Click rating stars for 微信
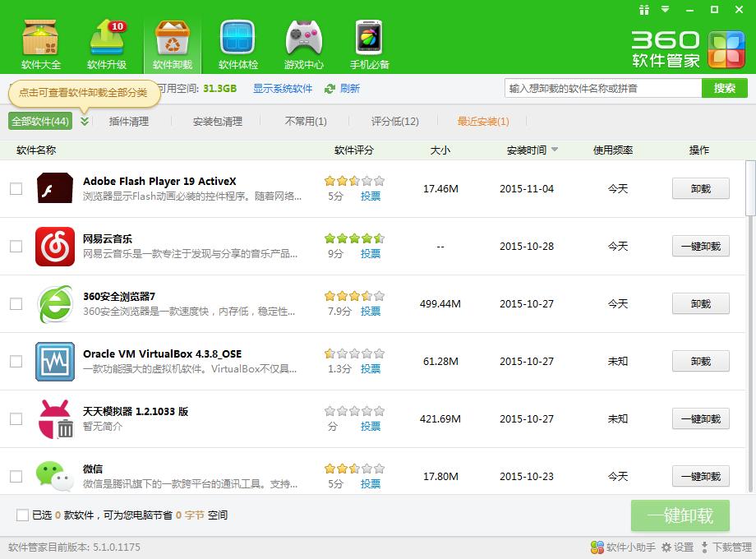This screenshot has height=559, width=756. (x=354, y=469)
